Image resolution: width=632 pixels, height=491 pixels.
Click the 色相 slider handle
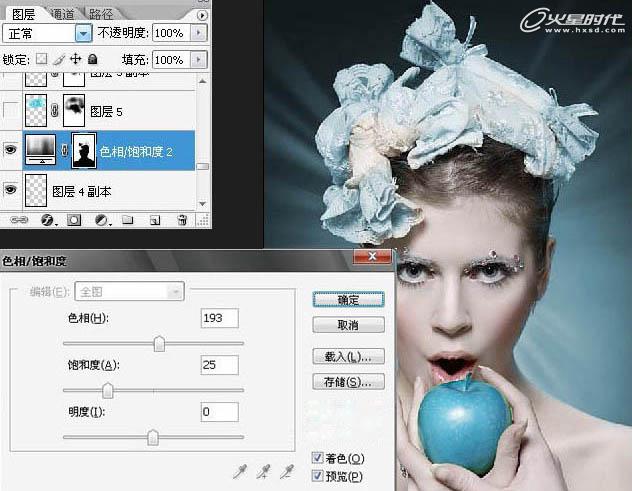click(x=159, y=344)
